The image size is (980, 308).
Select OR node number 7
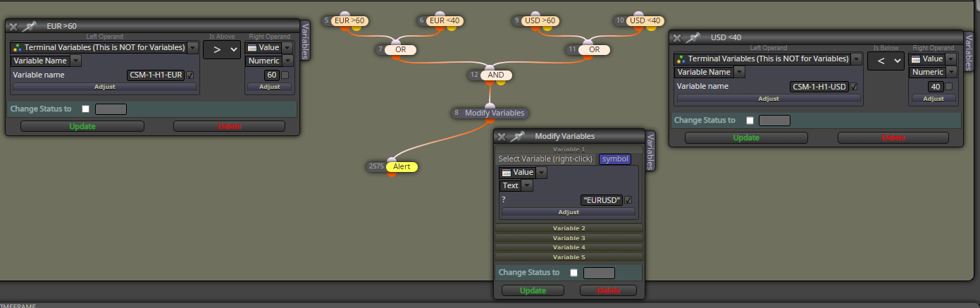coord(400,49)
